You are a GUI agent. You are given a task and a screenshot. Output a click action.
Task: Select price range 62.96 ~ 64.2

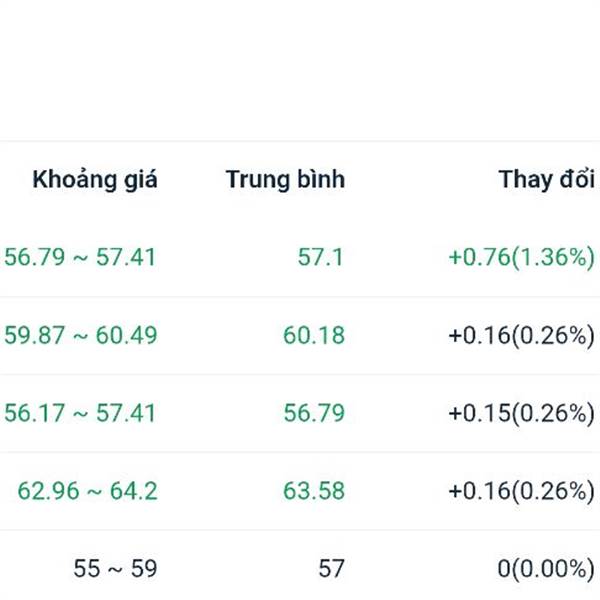(x=88, y=491)
